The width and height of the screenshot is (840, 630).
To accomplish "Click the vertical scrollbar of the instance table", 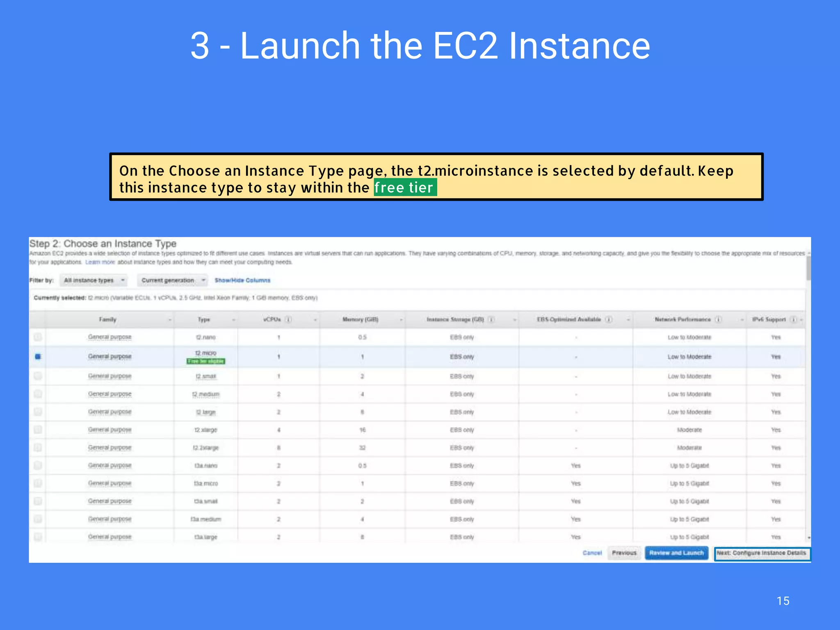I will coord(808,268).
